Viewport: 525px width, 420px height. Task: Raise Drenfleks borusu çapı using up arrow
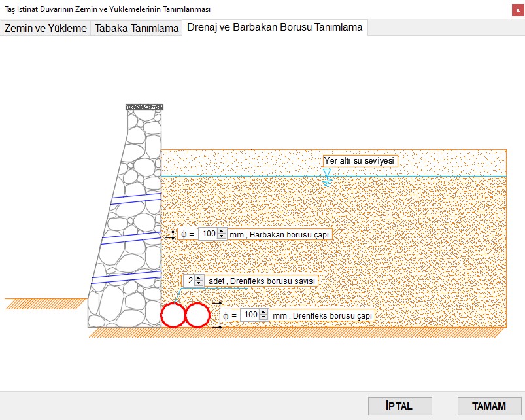click(x=263, y=312)
